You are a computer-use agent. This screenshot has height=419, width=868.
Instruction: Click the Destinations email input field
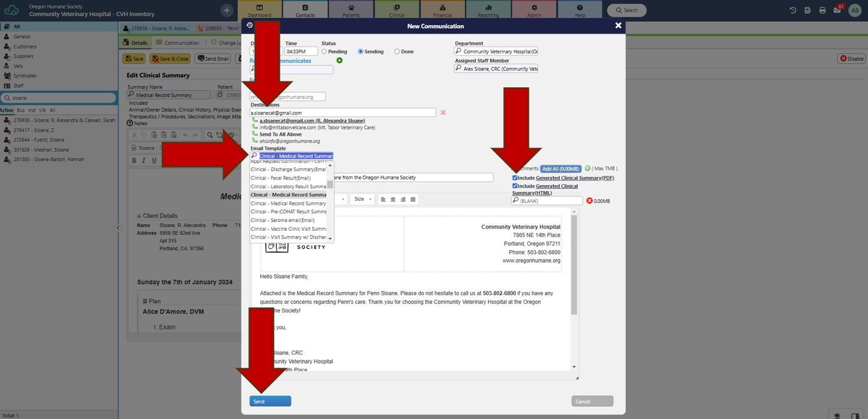click(343, 112)
